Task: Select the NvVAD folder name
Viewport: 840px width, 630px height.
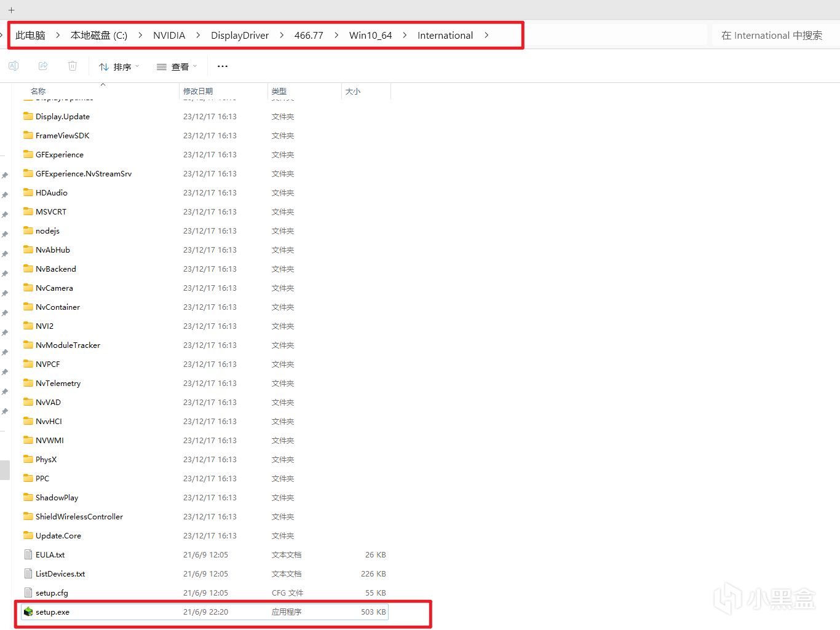Action: tap(48, 402)
